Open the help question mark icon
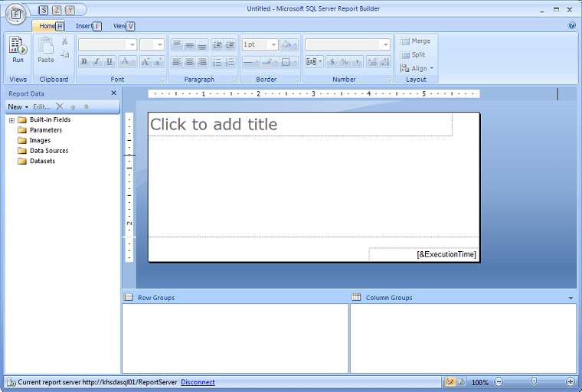Image resolution: width=582 pixels, height=392 pixels. click(571, 25)
